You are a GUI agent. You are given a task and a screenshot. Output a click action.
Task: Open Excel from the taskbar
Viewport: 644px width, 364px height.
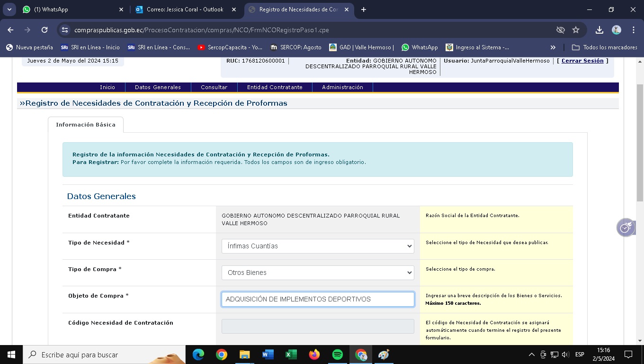pyautogui.click(x=291, y=355)
